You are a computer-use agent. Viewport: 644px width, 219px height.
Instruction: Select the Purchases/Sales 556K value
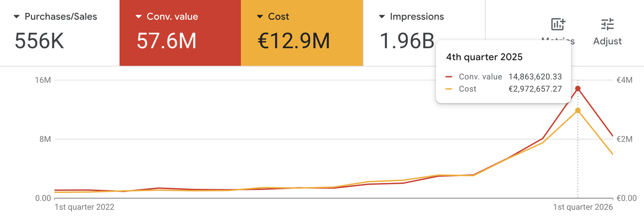39,41
